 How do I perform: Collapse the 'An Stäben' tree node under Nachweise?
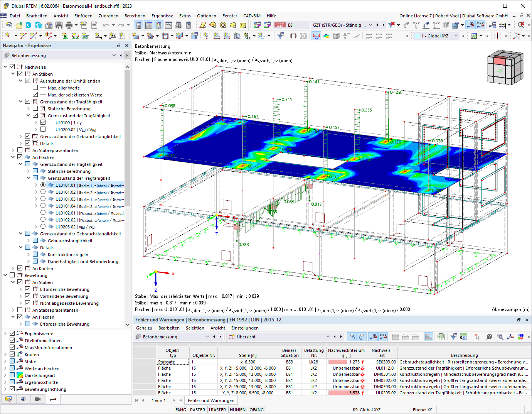pyautogui.click(x=13, y=74)
